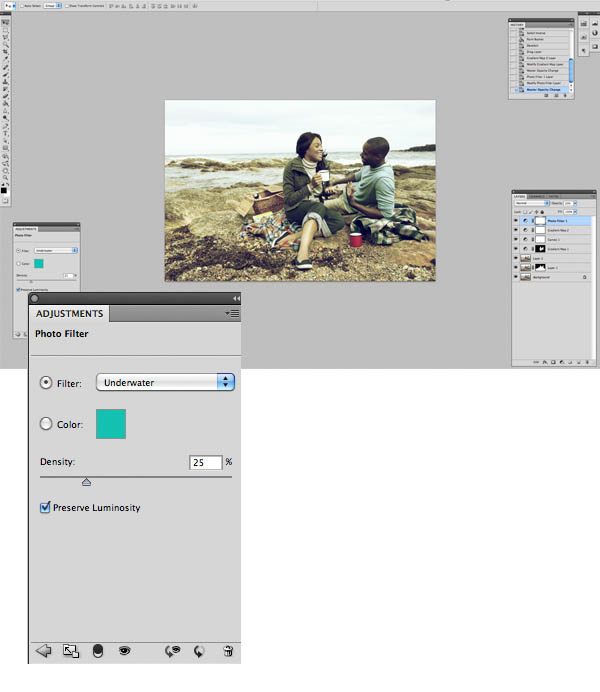600x692 pixels.
Task: Select the Layers tab
Action: click(520, 196)
